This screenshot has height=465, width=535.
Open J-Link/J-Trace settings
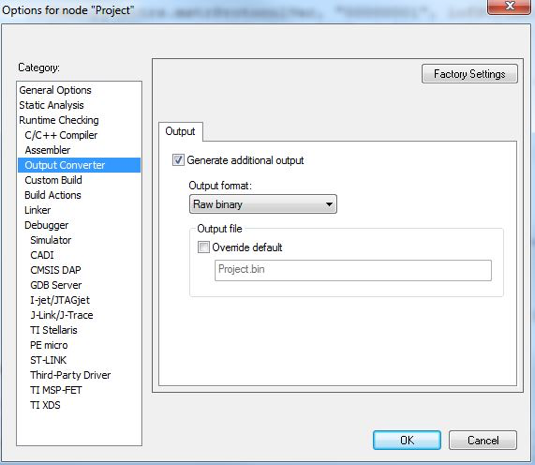coord(62,315)
